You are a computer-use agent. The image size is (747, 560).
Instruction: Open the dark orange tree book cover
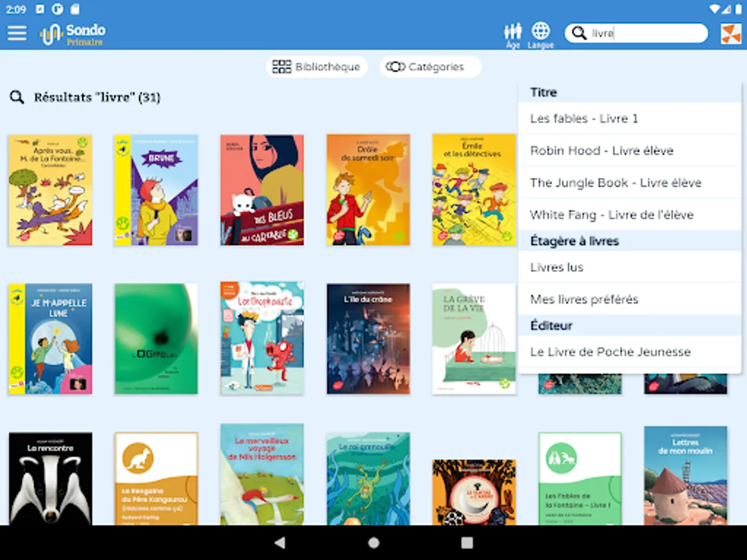(474, 493)
